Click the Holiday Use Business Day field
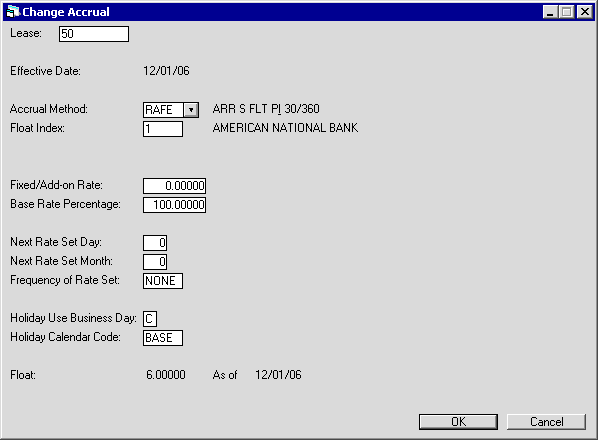 (150, 319)
